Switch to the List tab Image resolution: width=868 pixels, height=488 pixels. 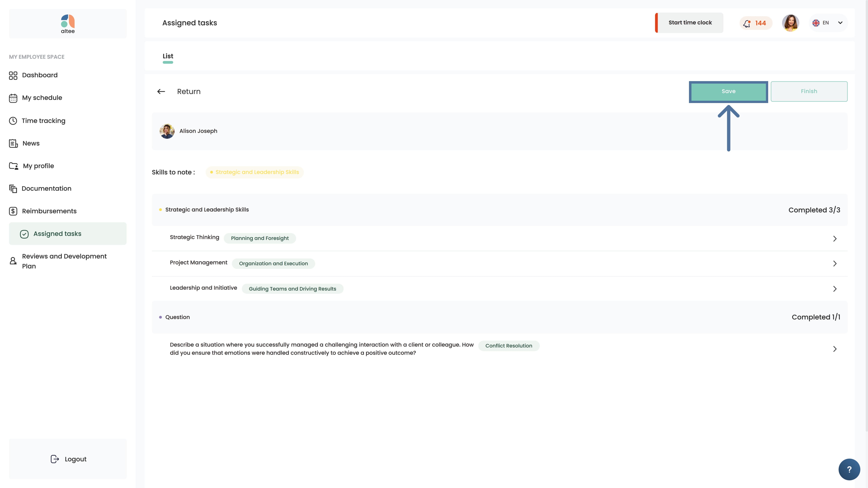tap(168, 56)
